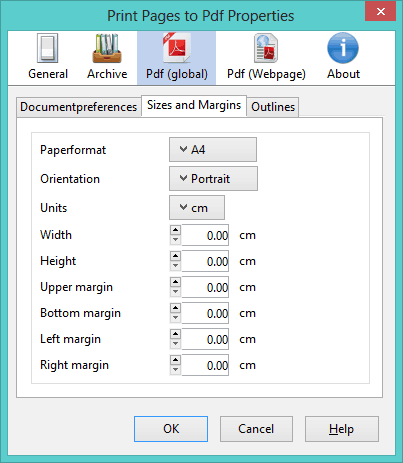Image resolution: width=403 pixels, height=463 pixels.
Task: Expand the Paperformat A4 dropdown
Action: click(213, 150)
